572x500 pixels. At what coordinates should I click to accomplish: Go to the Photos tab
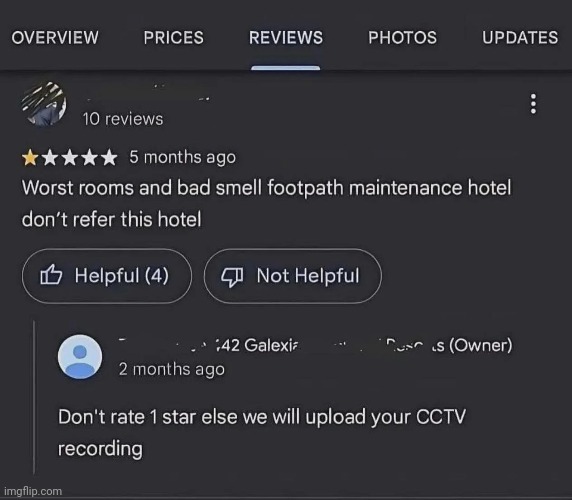[402, 38]
